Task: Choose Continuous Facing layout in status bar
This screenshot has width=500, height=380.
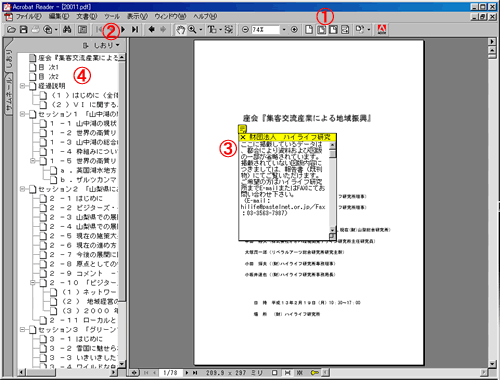Action: (x=300, y=373)
